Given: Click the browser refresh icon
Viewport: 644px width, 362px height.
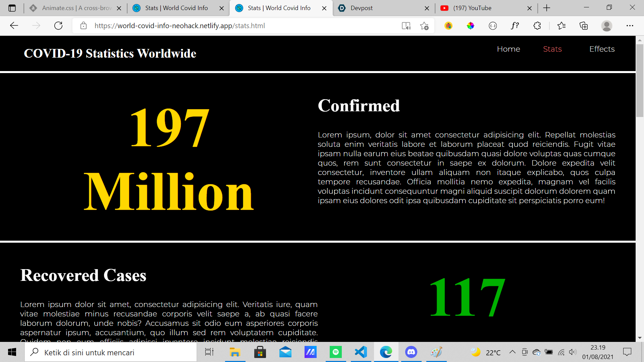Looking at the screenshot, I should point(58,26).
